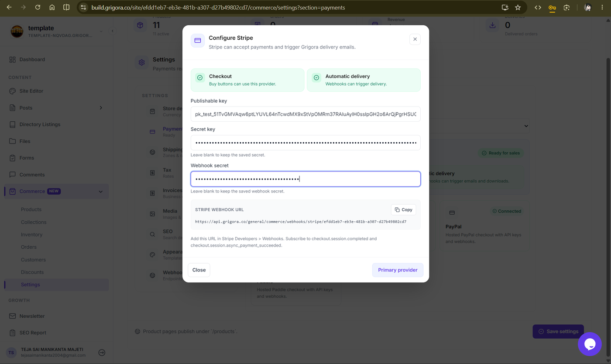Collapse the Commerce menu chevron
Image resolution: width=611 pixels, height=364 pixels.
click(101, 191)
